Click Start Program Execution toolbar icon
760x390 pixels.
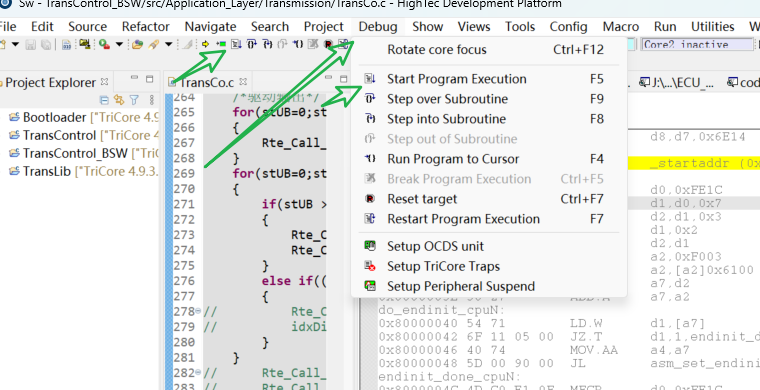236,44
